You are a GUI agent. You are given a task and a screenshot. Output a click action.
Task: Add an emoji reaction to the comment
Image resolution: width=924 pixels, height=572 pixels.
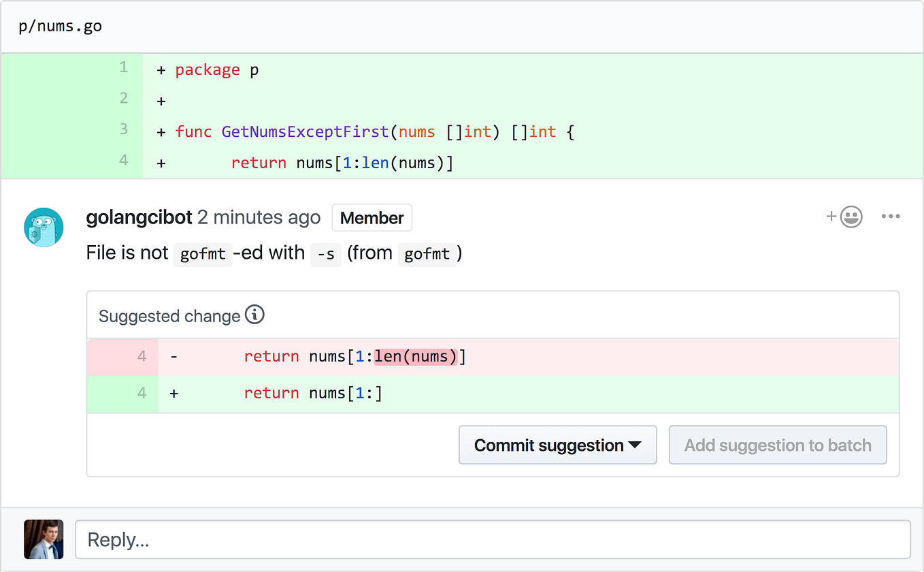844,217
